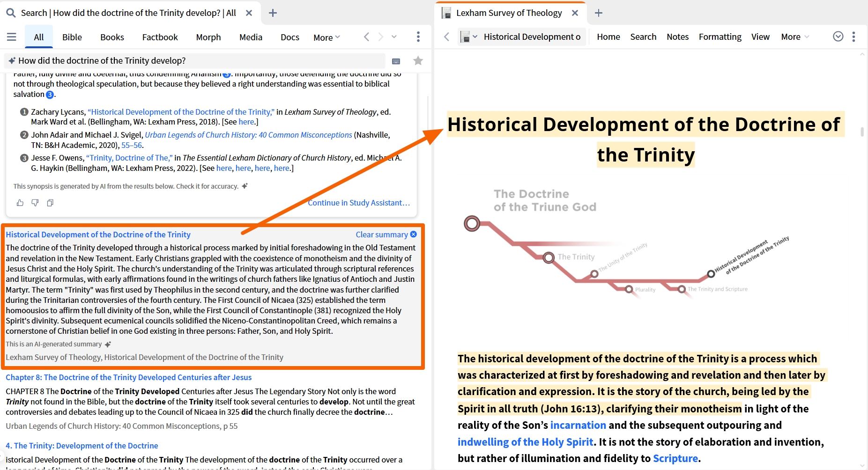The width and height of the screenshot is (868, 470).
Task: Open Continue in Study Assistant link
Action: [x=359, y=203]
